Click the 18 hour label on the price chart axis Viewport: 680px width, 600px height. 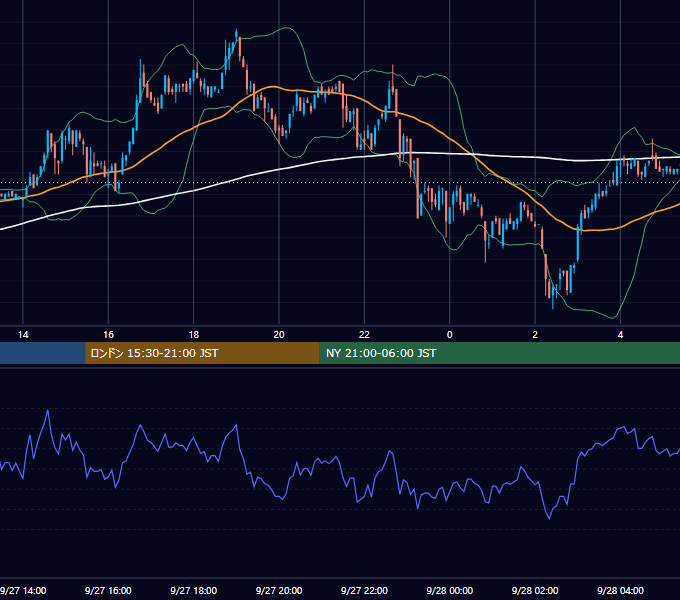click(x=194, y=335)
